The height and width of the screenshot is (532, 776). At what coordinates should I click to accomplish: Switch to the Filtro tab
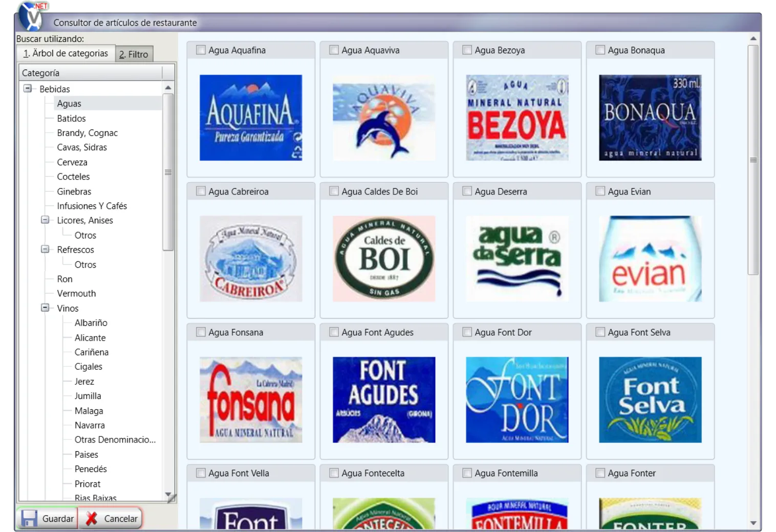pyautogui.click(x=134, y=54)
